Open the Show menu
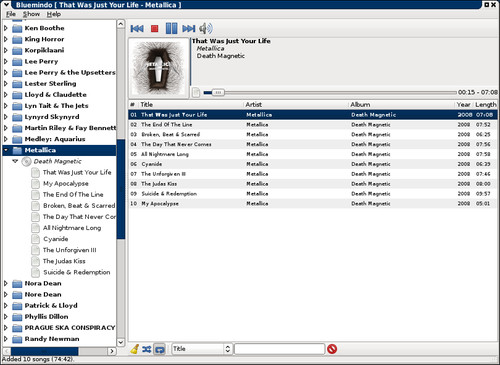Screen dimensions: 500x365 point(31,14)
